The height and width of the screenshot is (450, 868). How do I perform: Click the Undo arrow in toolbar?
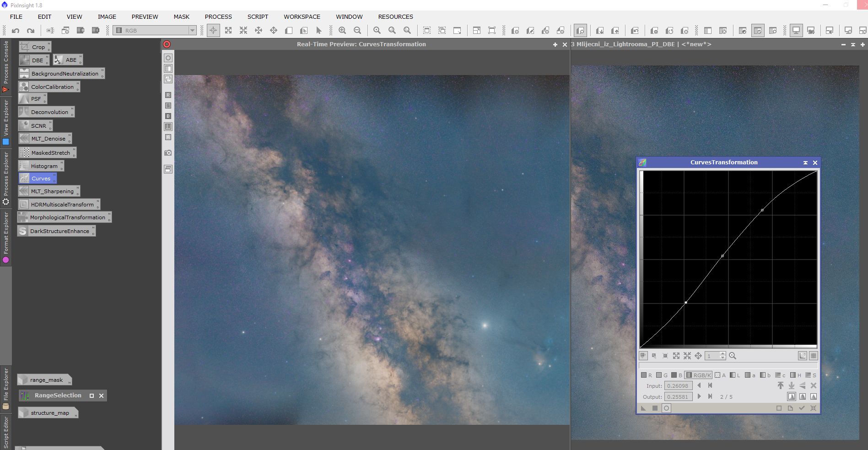click(x=16, y=31)
